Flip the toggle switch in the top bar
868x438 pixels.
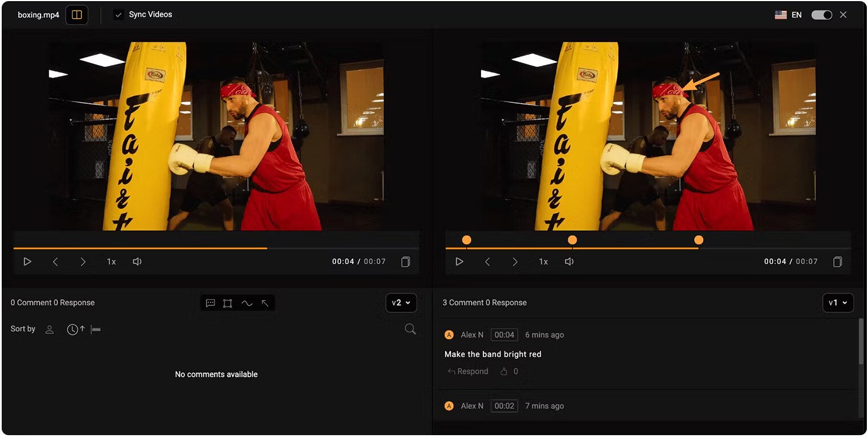[821, 14]
